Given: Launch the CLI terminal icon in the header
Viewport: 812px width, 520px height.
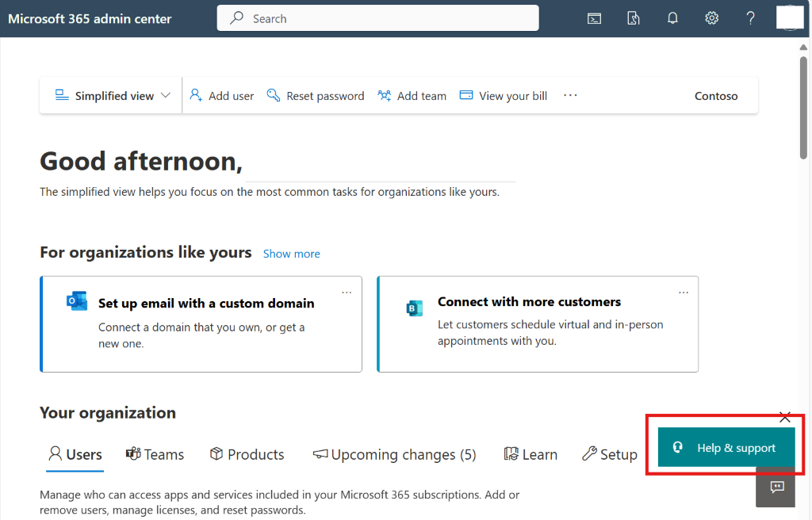Looking at the screenshot, I should click(594, 17).
